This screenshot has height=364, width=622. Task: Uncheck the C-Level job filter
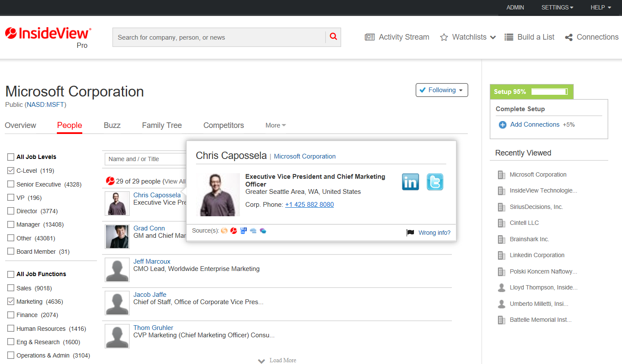click(11, 171)
